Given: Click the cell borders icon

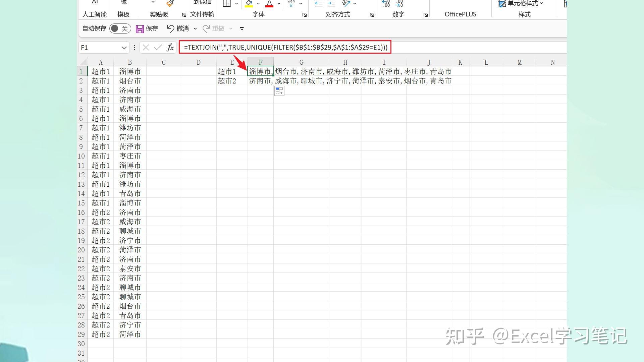Looking at the screenshot, I should 227,3.
